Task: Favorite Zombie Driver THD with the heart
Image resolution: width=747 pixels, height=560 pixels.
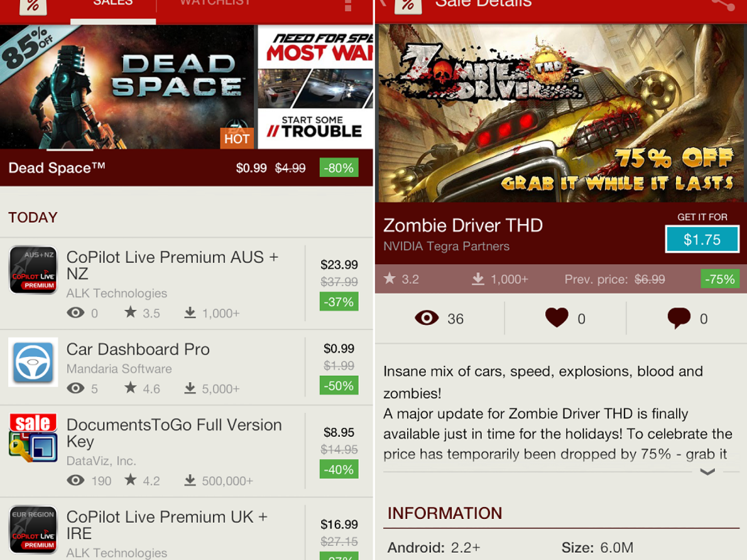Action: [x=557, y=318]
